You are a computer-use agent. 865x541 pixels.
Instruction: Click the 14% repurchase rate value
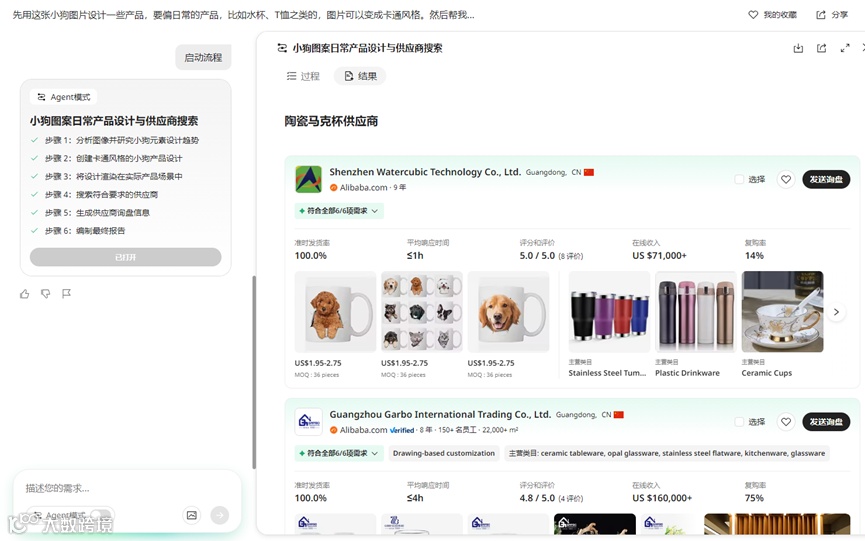pos(754,256)
